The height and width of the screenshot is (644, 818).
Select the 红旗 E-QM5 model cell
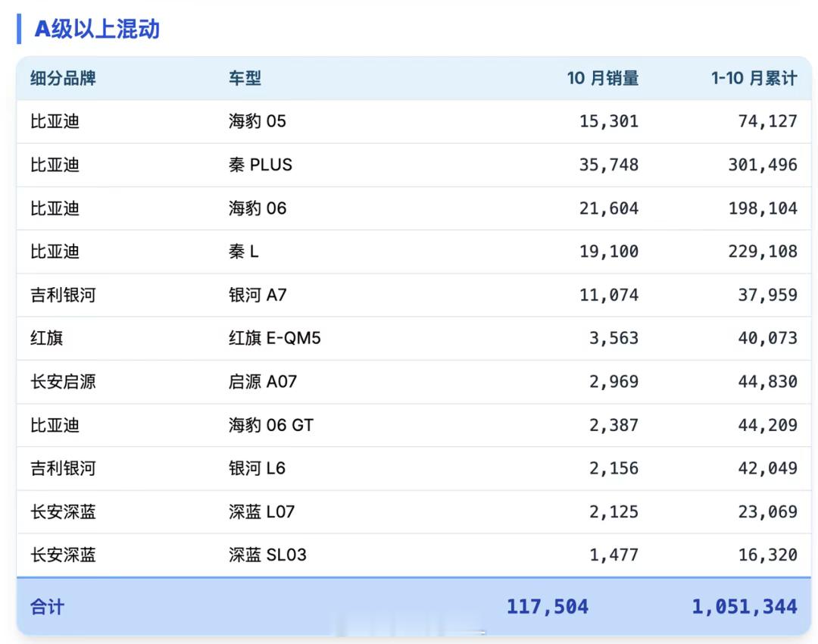click(274, 338)
